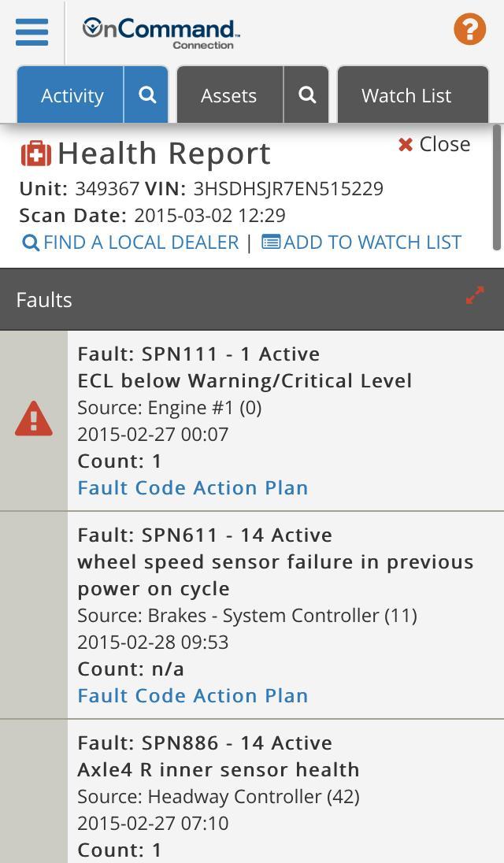Click ADD TO WATCH LIST
Image resolution: width=504 pixels, height=863 pixels.
click(372, 242)
